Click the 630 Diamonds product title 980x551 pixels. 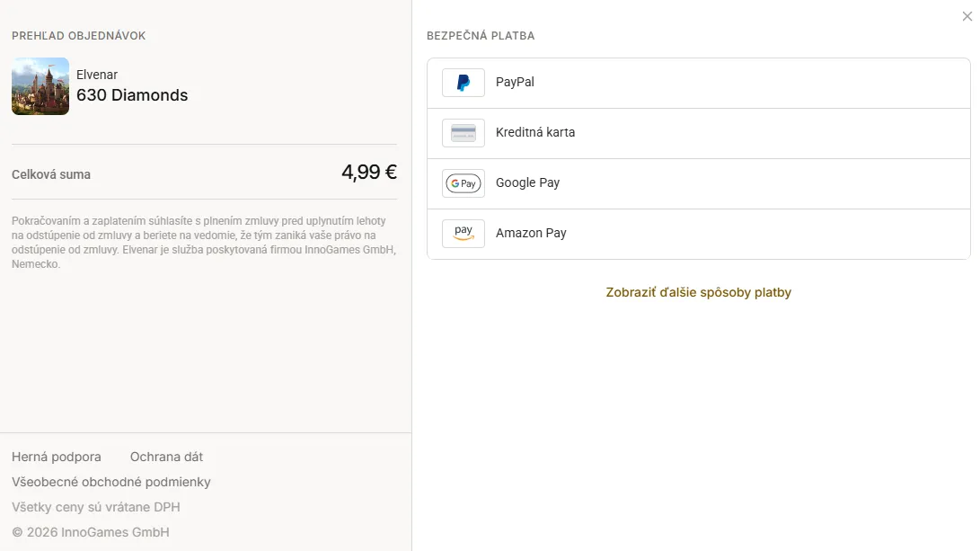(132, 95)
